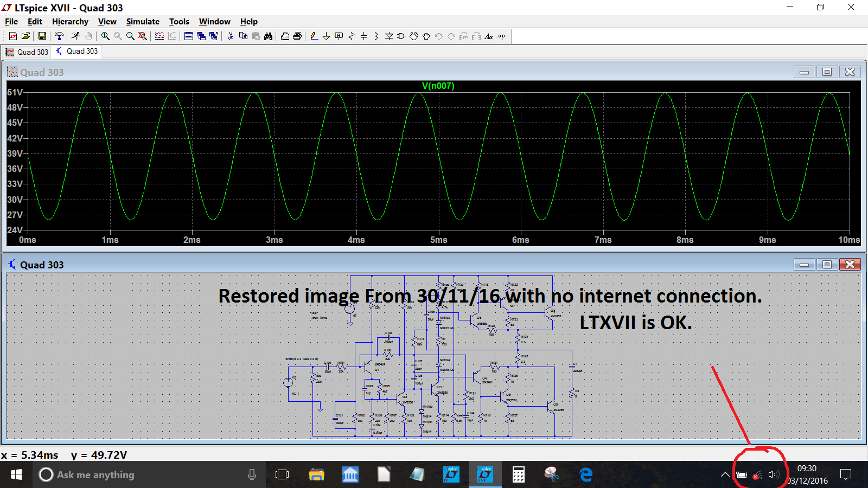Open the Component gate icon
This screenshot has width=868, height=488.
pos(401,36)
